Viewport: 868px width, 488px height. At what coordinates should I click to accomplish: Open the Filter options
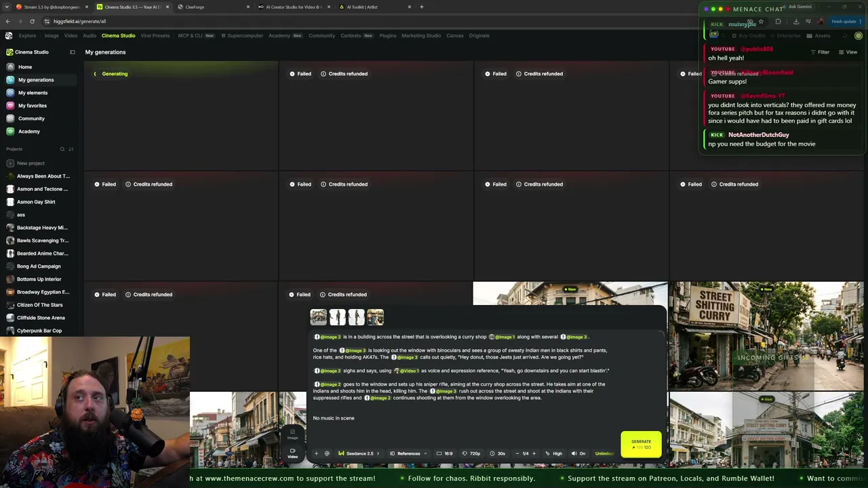click(x=820, y=52)
